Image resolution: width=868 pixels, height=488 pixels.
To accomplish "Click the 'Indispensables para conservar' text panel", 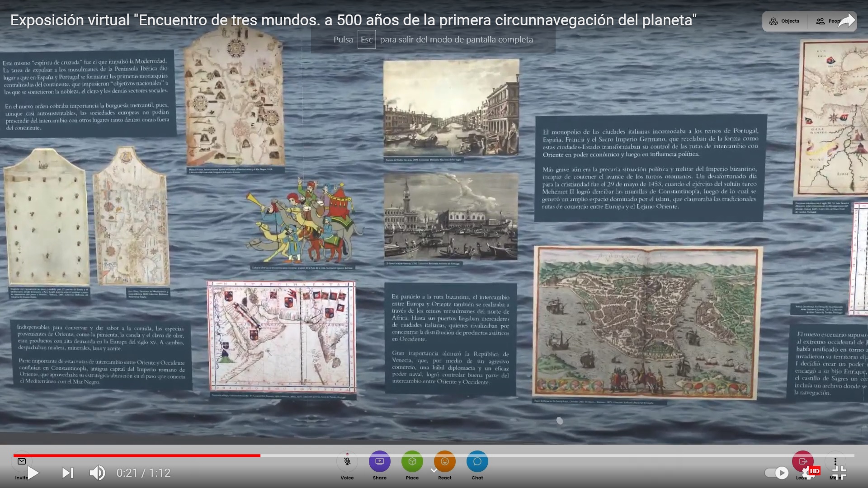I will click(102, 355).
